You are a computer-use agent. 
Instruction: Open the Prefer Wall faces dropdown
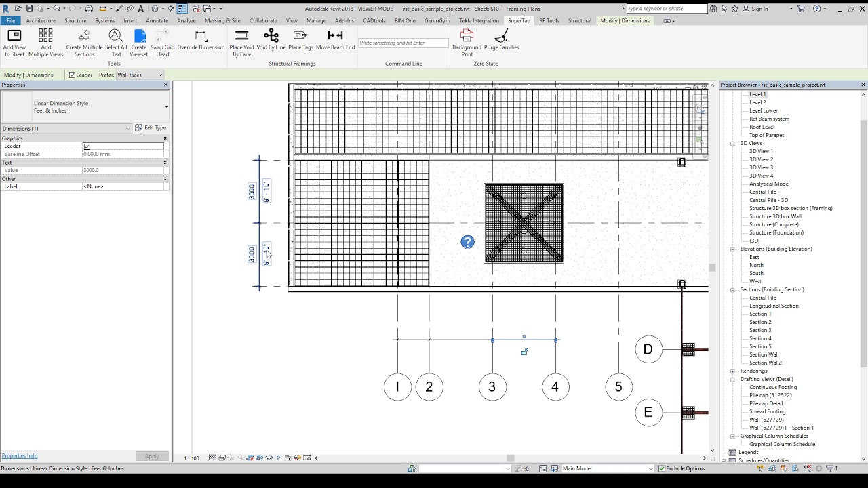coord(140,75)
